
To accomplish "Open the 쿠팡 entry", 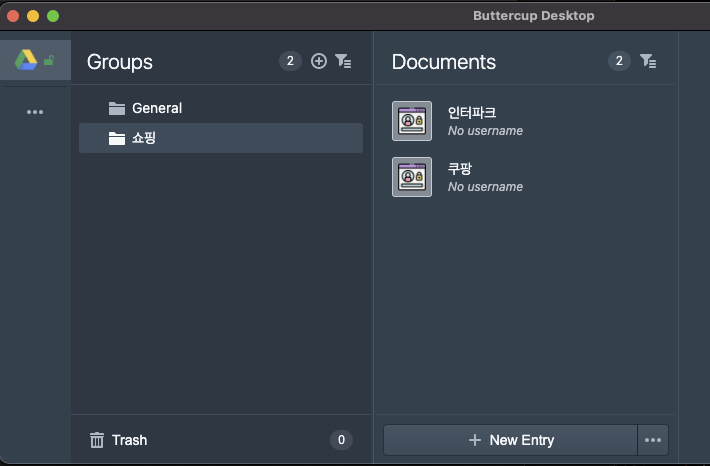I will (x=525, y=177).
